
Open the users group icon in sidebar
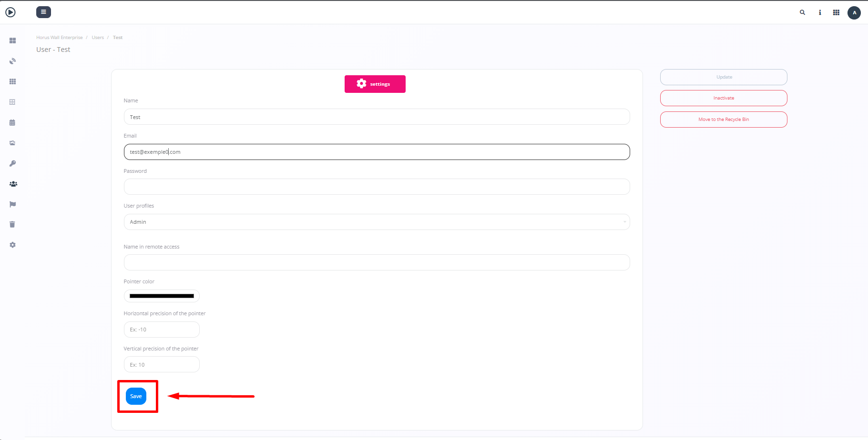pos(13,184)
